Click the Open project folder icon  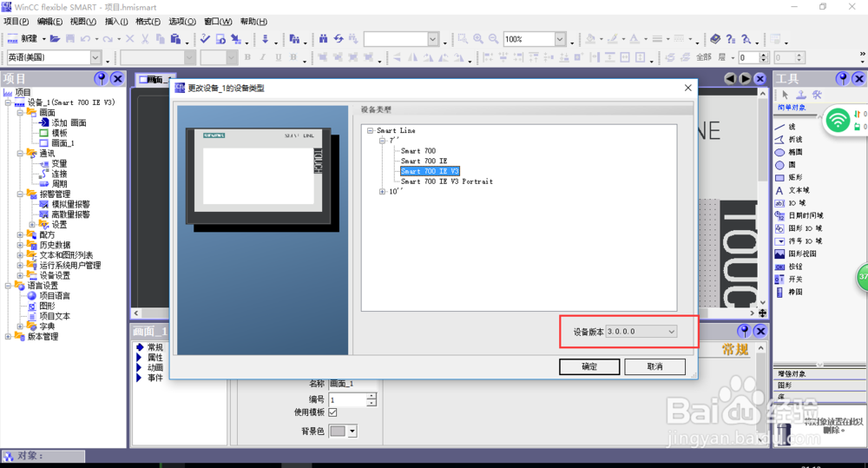pyautogui.click(x=55, y=39)
